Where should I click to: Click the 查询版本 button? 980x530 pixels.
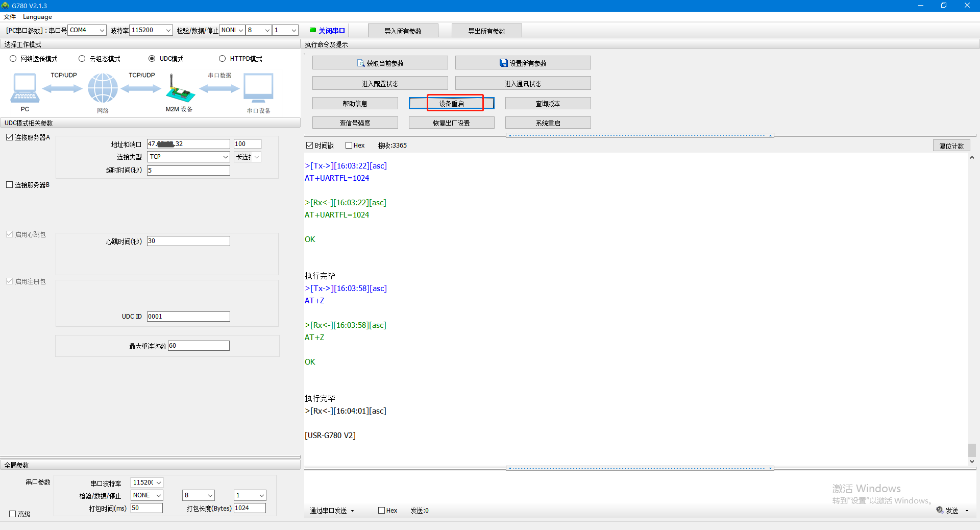pyautogui.click(x=548, y=104)
